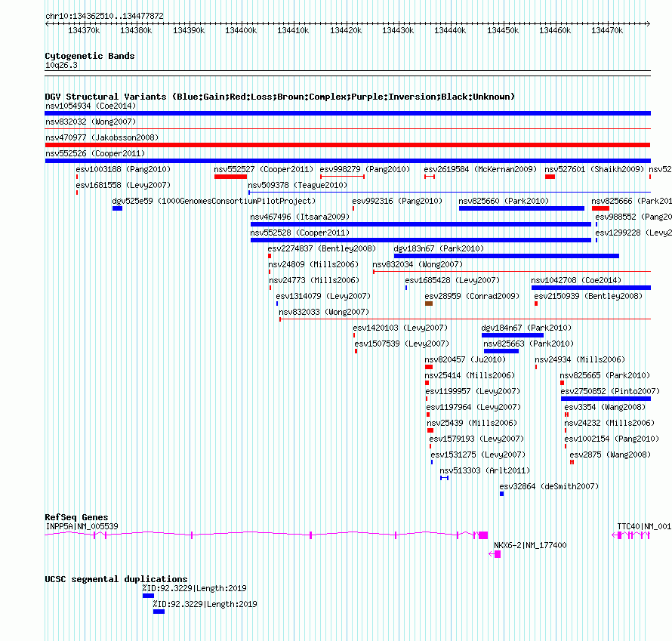Select nsv25439 (Mills2006) label
The width and height of the screenshot is (672, 641).
[x=472, y=423]
